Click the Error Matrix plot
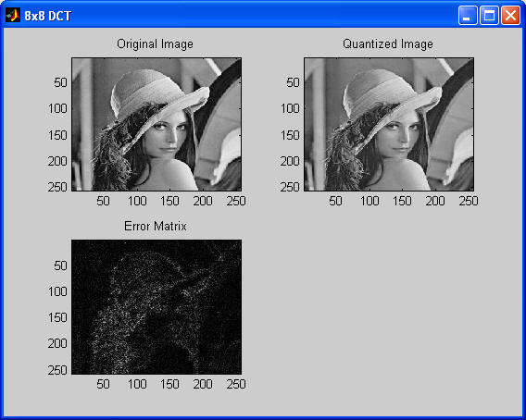This screenshot has width=526, height=420. pyautogui.click(x=157, y=307)
